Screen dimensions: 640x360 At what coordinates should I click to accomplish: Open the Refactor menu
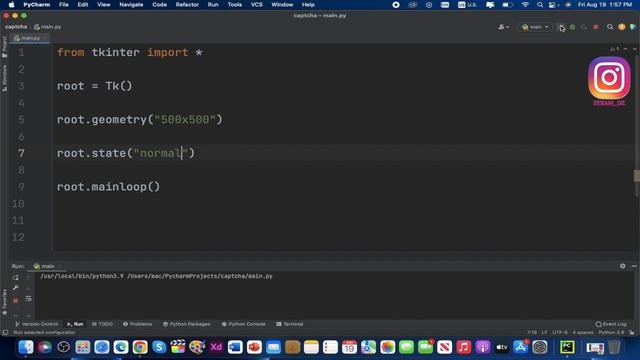pyautogui.click(x=187, y=4)
